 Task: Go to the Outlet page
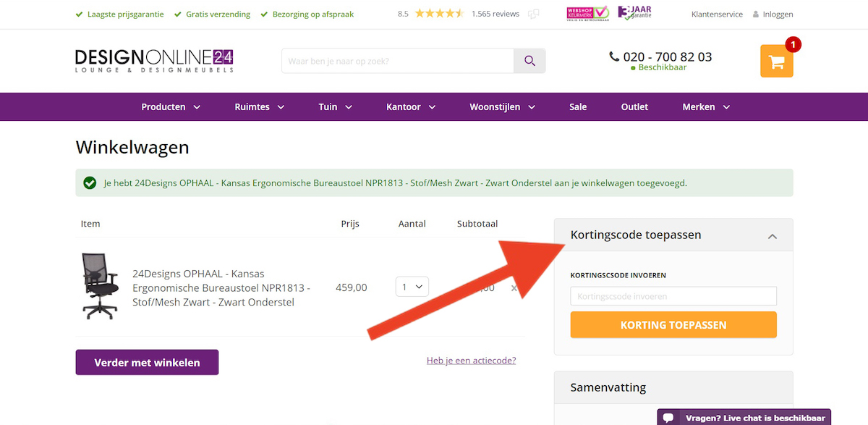coord(634,106)
